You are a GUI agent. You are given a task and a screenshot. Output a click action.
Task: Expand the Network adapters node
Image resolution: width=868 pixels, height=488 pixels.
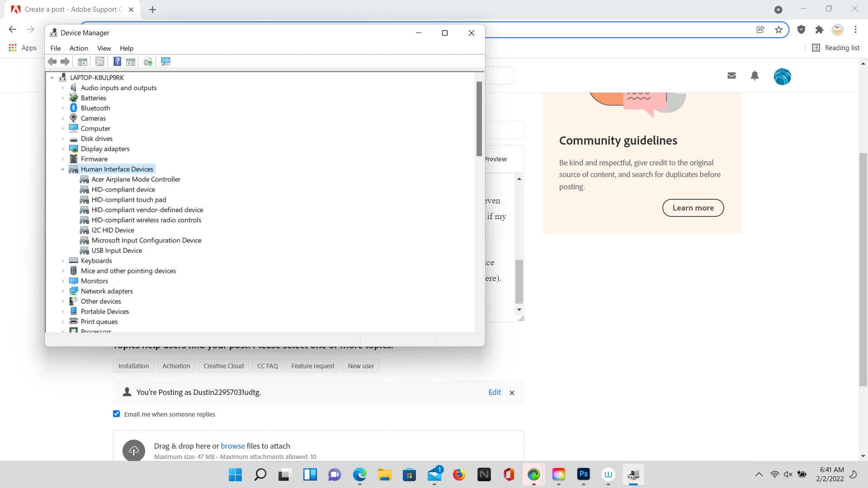click(x=63, y=291)
